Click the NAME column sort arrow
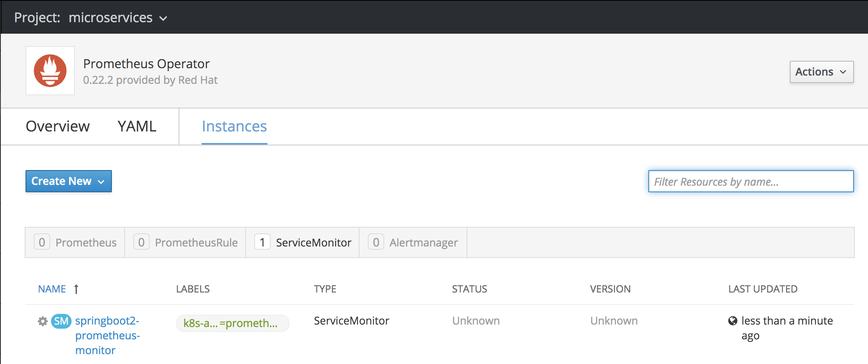 (x=76, y=289)
